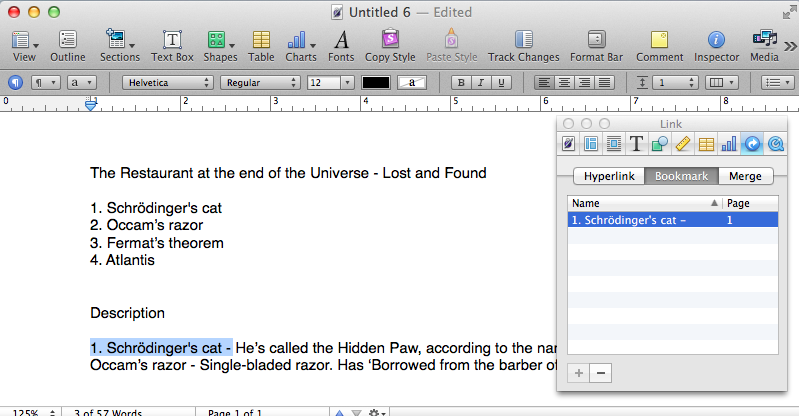Open the Text inspector tab
This screenshot has width=799, height=416.
[x=635, y=144]
